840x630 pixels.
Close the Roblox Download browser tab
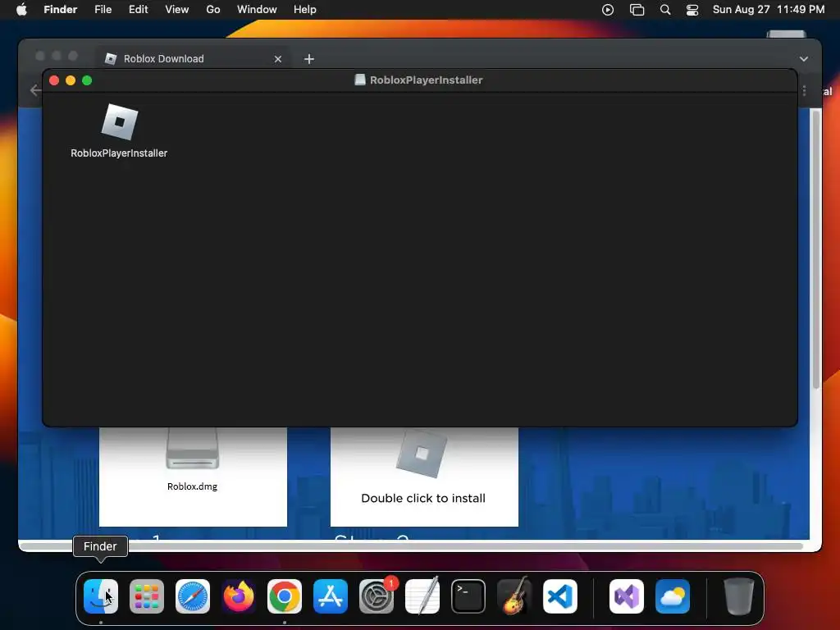pos(278,59)
